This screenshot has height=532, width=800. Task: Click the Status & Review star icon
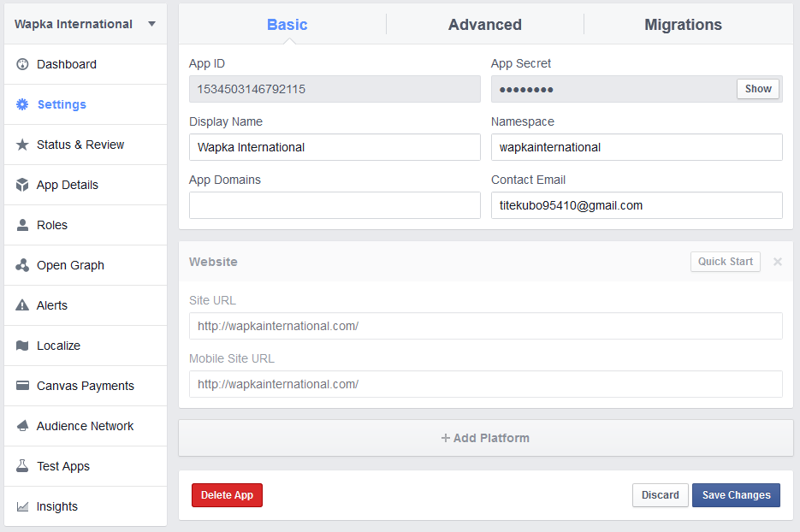click(x=22, y=145)
